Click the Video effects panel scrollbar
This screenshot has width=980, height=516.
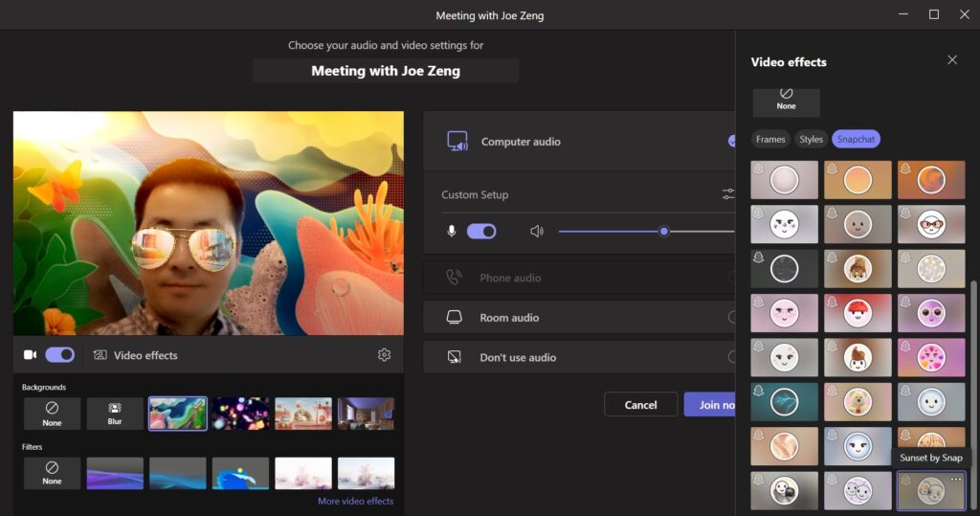pos(973,383)
